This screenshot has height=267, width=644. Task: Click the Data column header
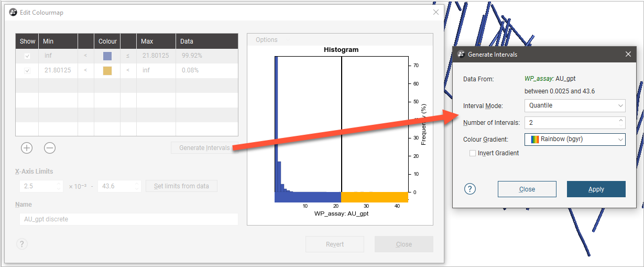pos(206,41)
